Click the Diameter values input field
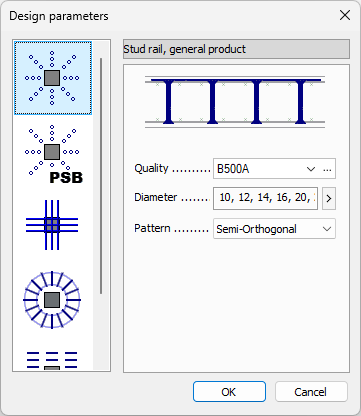 click(265, 198)
